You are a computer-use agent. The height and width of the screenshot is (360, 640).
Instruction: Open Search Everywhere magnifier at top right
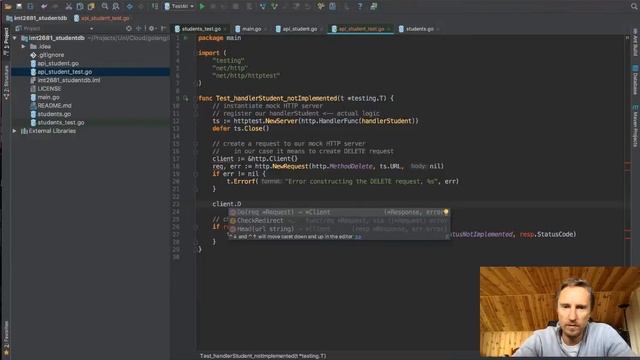tap(634, 7)
